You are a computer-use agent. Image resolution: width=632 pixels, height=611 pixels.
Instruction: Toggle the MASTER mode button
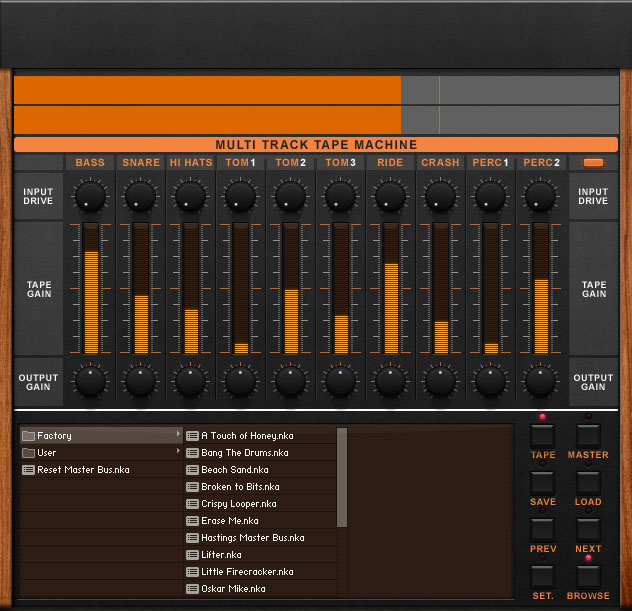(588, 435)
